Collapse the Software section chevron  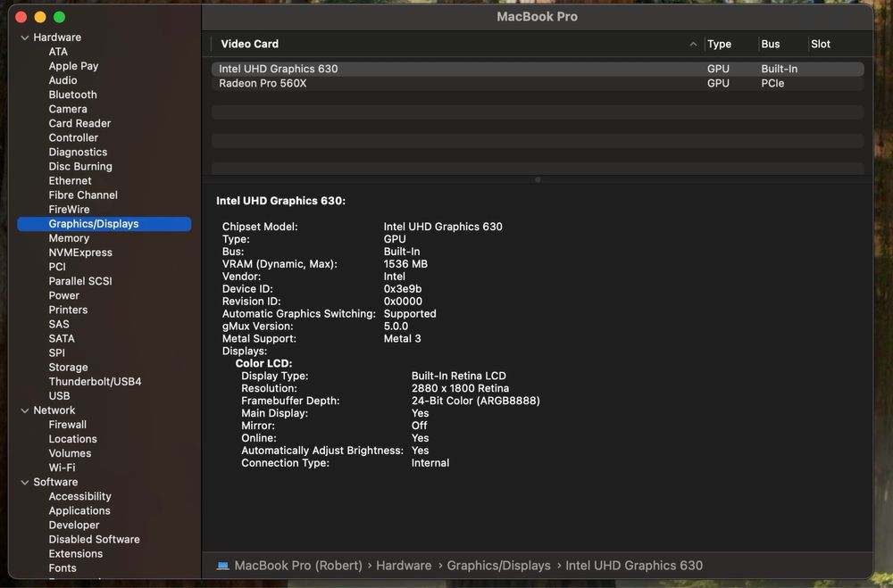[24, 482]
